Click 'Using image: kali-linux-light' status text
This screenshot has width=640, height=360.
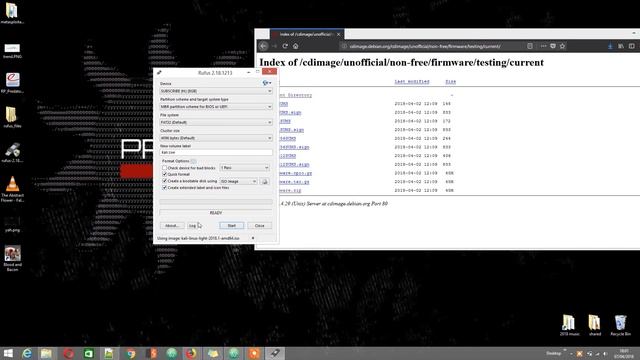(x=198, y=238)
